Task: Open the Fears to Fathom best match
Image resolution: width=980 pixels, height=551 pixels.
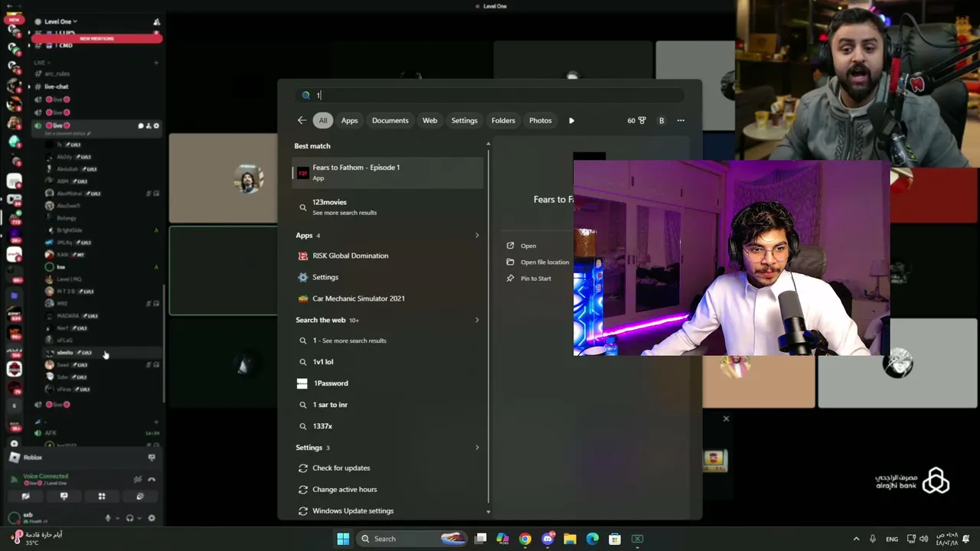Action: pyautogui.click(x=388, y=172)
